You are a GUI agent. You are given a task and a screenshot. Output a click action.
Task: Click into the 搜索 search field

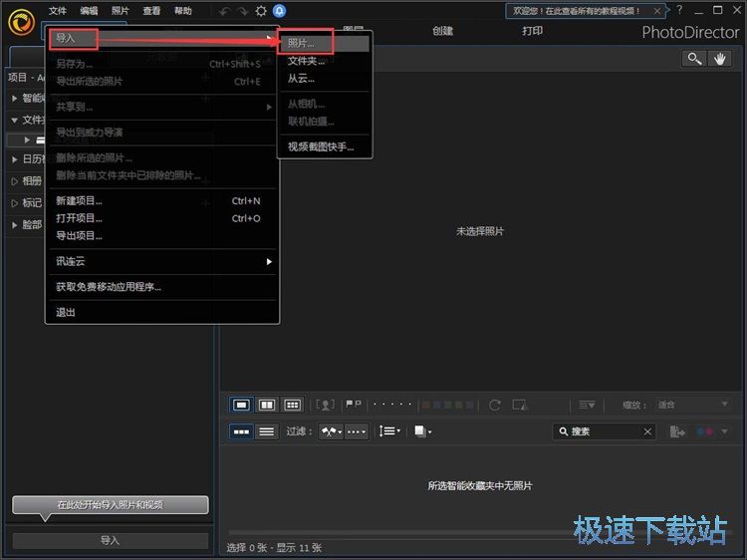tap(603, 431)
